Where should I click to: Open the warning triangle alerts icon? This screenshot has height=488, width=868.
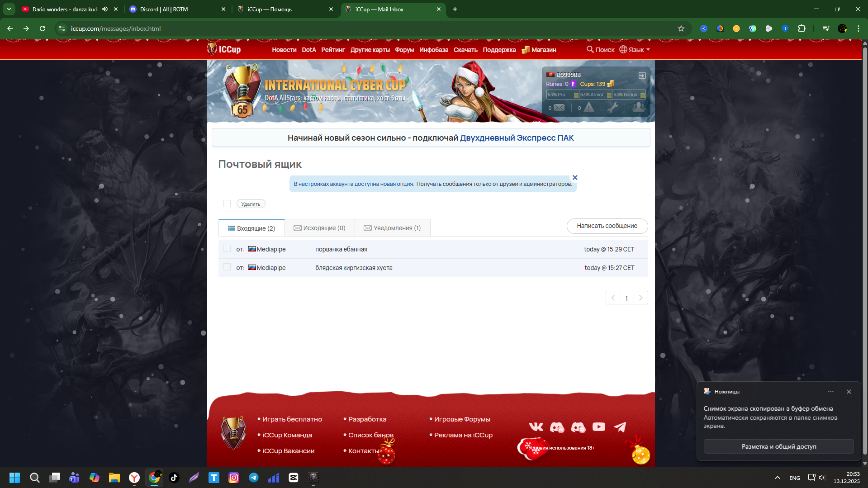589,108
